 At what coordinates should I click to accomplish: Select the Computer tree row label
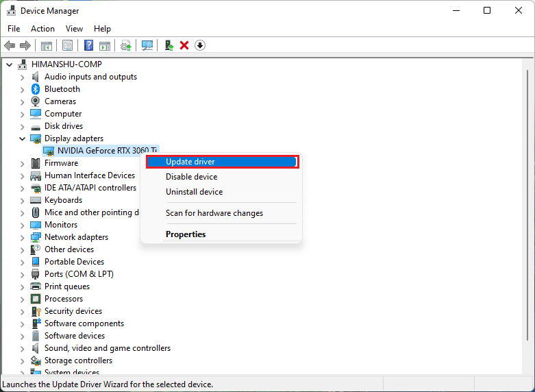click(63, 114)
